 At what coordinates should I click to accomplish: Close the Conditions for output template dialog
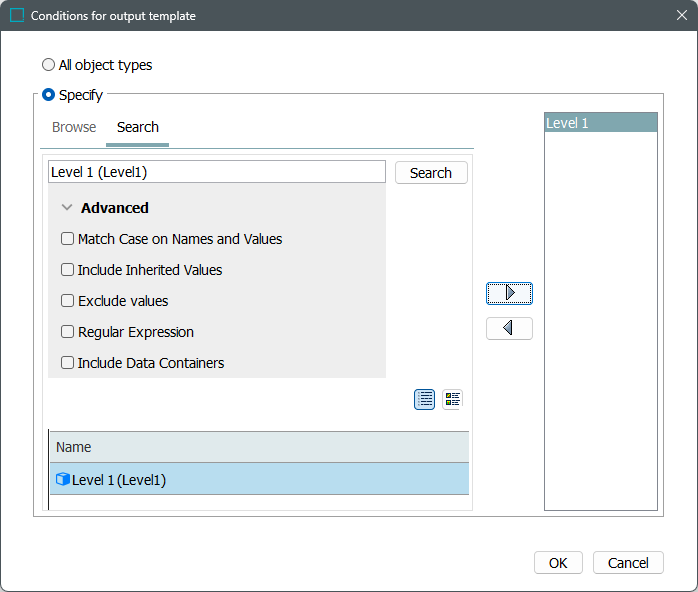[x=681, y=16]
